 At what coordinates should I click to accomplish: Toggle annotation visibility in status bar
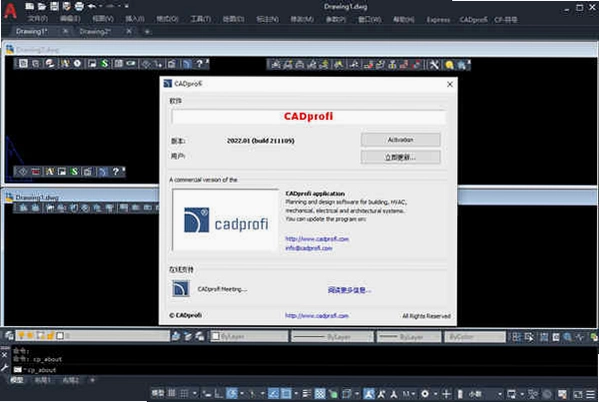[369, 394]
